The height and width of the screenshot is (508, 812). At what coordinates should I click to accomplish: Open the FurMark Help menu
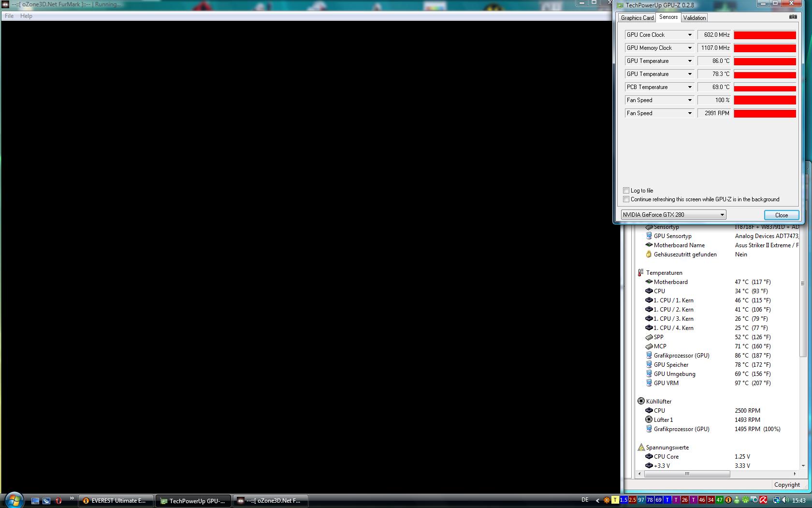[26, 16]
